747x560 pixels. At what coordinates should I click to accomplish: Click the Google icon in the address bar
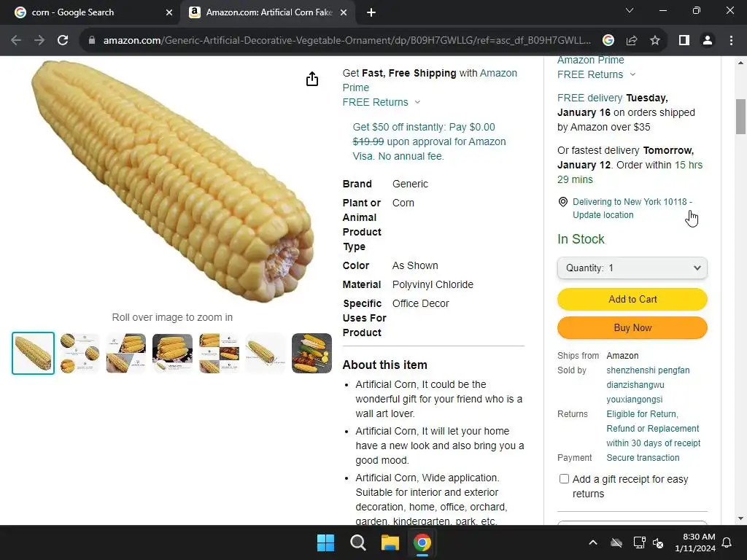608,41
